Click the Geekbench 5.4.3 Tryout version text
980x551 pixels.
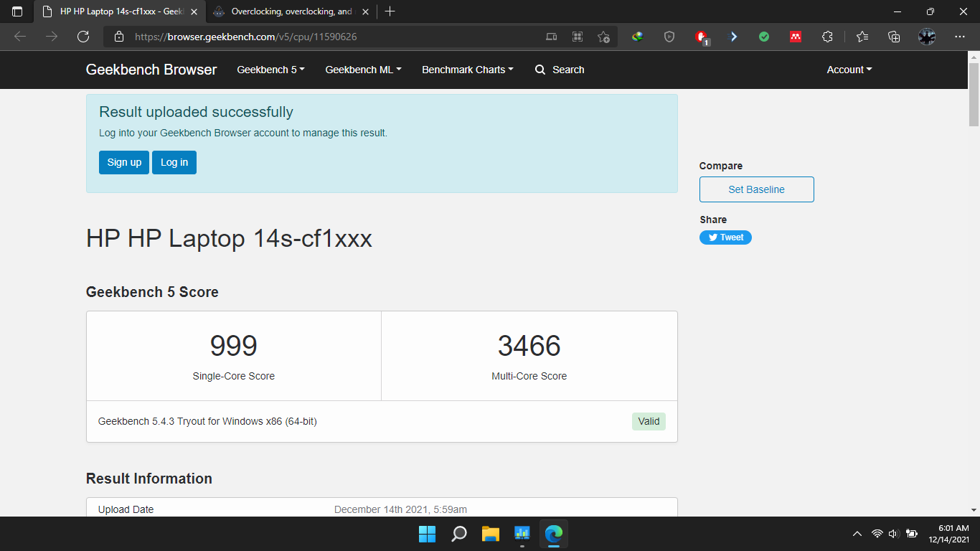(207, 421)
